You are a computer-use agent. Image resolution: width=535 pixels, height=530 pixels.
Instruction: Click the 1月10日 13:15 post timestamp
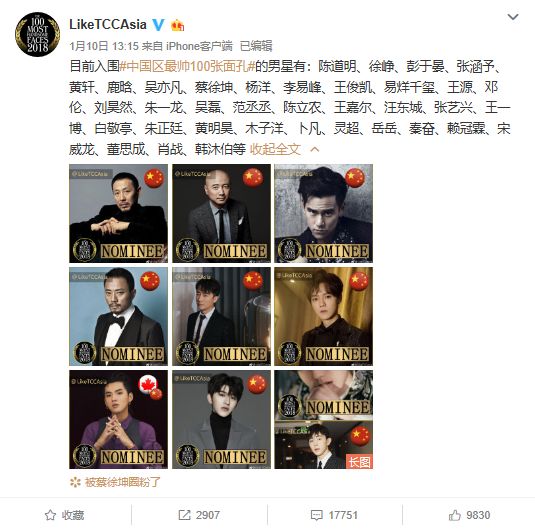[x=104, y=46]
